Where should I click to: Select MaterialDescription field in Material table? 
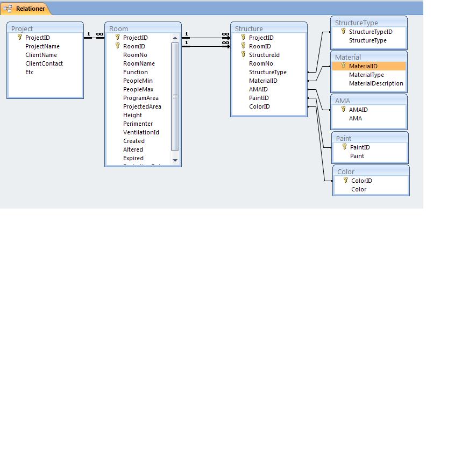click(x=376, y=83)
